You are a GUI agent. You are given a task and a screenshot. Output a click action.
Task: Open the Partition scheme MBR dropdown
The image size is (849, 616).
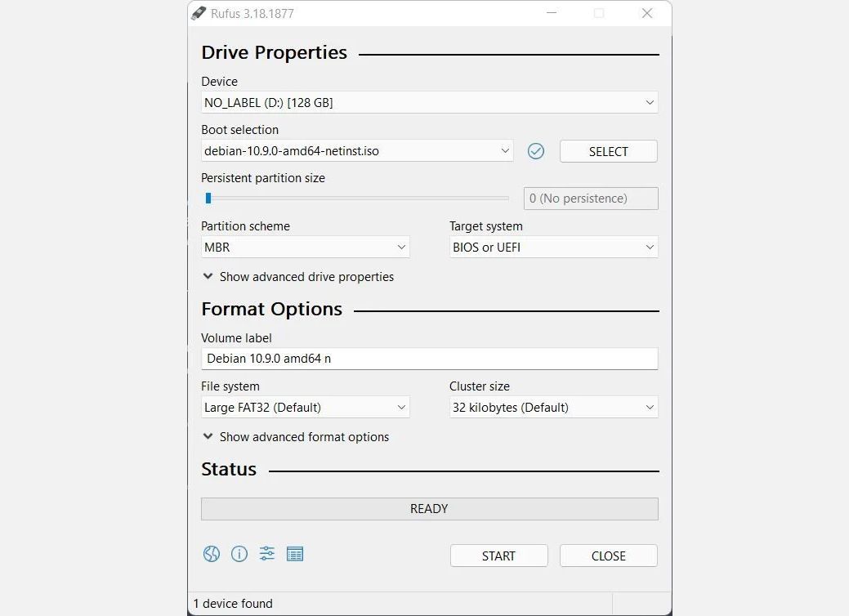[305, 248]
